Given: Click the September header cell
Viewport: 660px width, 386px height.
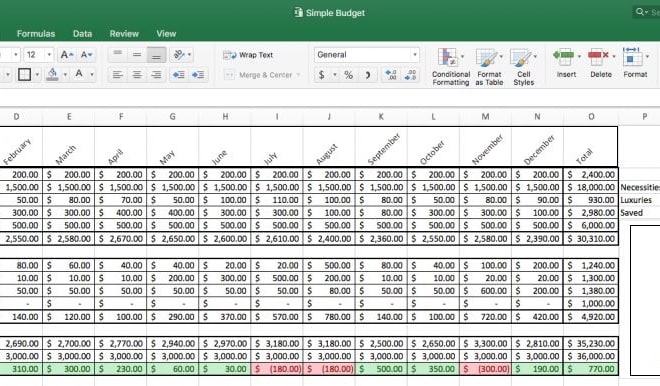Looking at the screenshot, I should point(381,146).
